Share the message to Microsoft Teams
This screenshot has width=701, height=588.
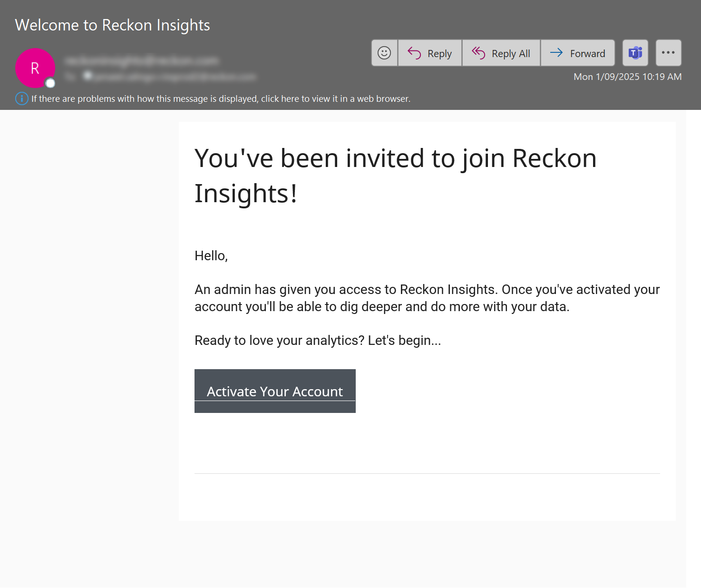pyautogui.click(x=635, y=53)
